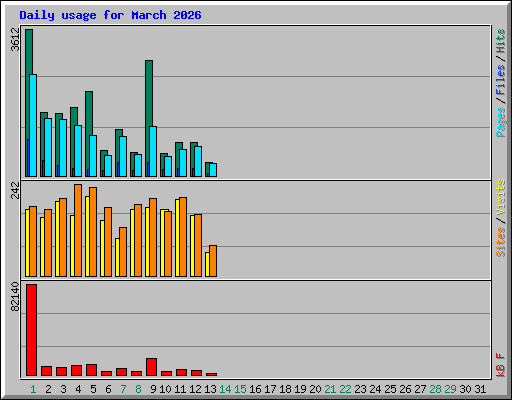Click the day 4 orange sites bar

point(78,230)
